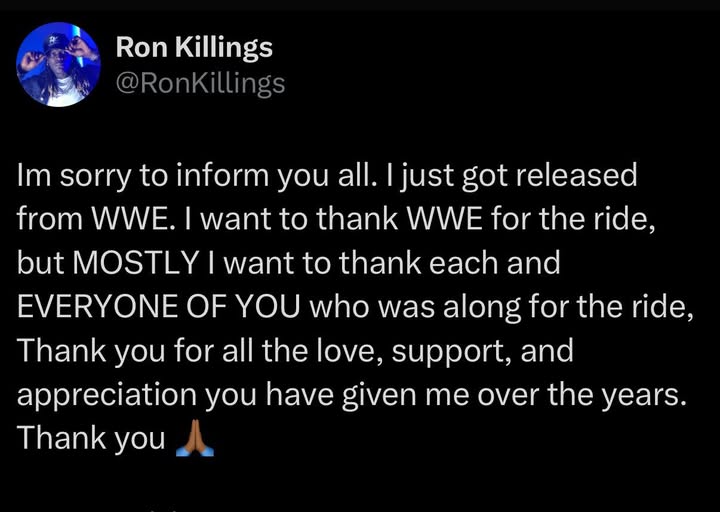
Task: Click the first WWE mention after from
Action: coord(131,219)
